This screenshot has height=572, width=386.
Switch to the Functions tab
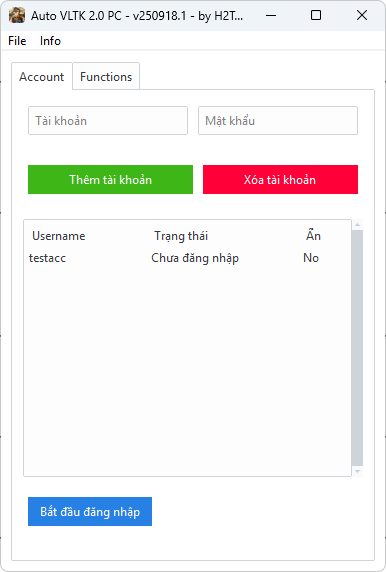(x=106, y=77)
